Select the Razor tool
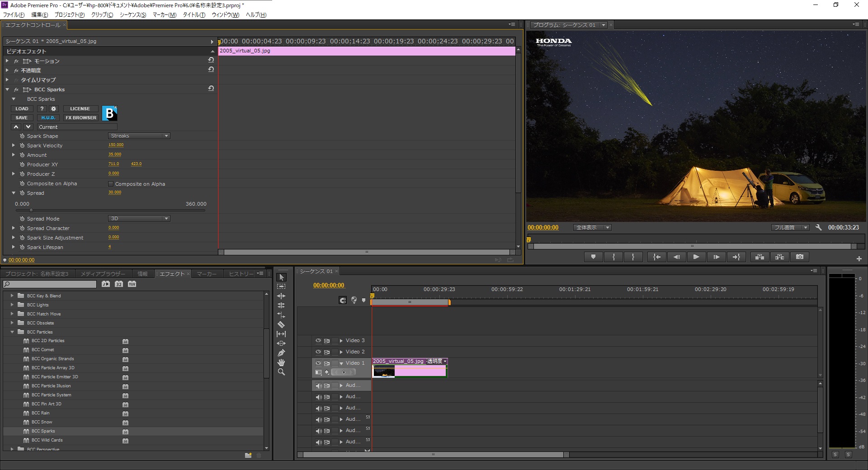 click(x=281, y=324)
